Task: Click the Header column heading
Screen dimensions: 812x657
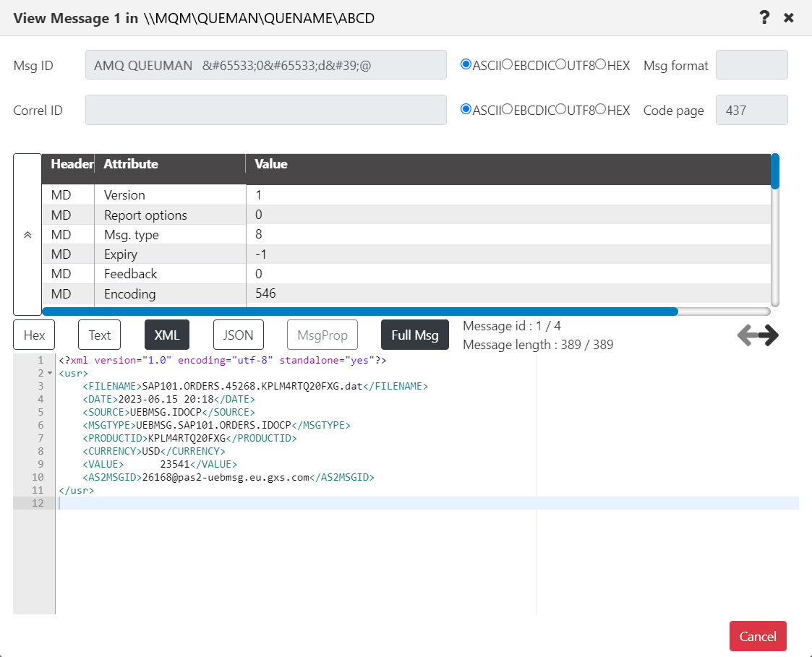Action: 72,164
